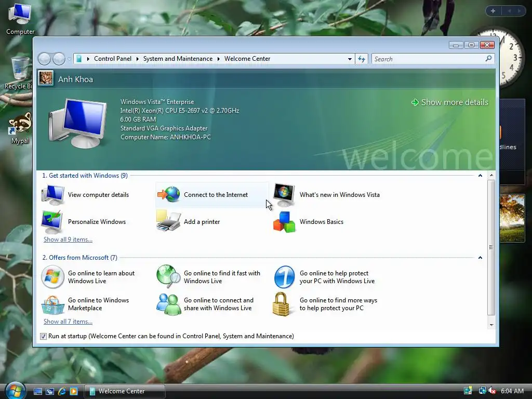Click the Welcome Center breadcrumb

pyautogui.click(x=247, y=59)
